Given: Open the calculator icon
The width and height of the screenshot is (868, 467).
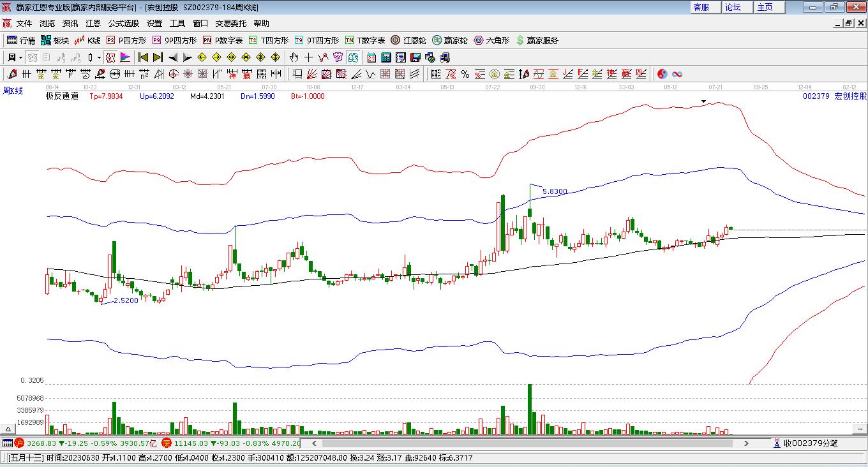Looking at the screenshot, I should 385,57.
